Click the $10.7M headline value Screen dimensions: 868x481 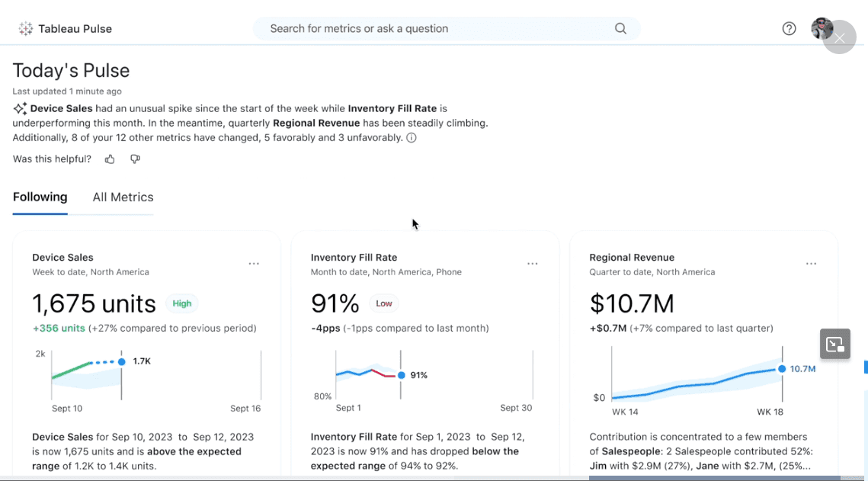[x=632, y=303]
